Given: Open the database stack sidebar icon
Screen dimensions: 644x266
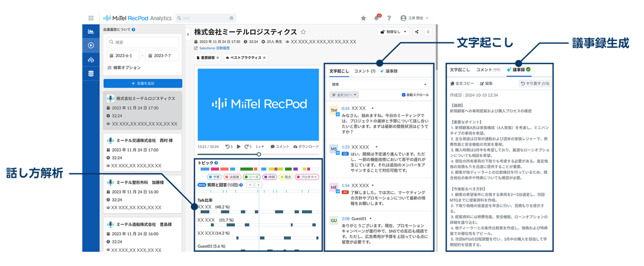Looking at the screenshot, I should pyautogui.click(x=91, y=74).
